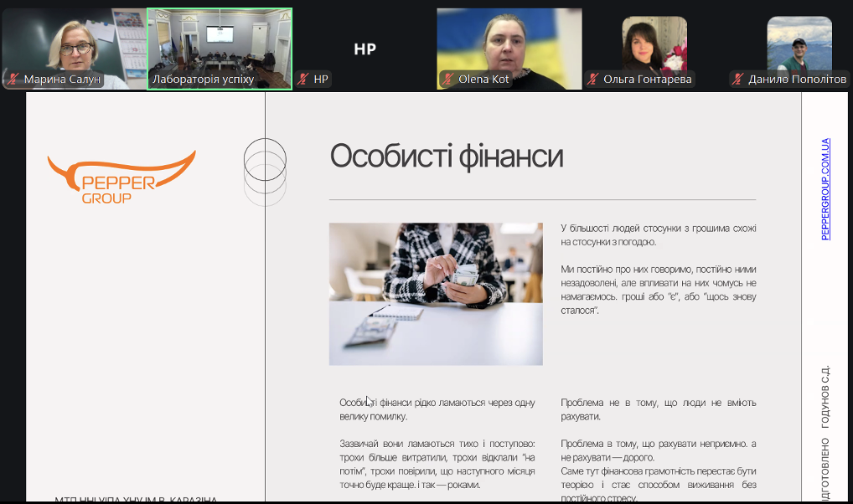Viewport: 853px width, 504px height.
Task: Click the Лабораторія успіху name label
Action: tap(203, 80)
